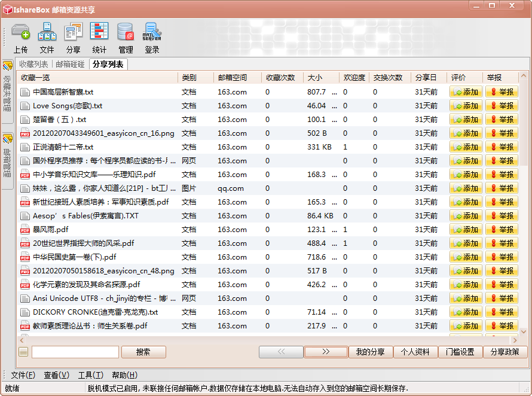Open 分享政策 sharing policy
Image resolution: width=532 pixels, height=396 pixels.
(505, 352)
